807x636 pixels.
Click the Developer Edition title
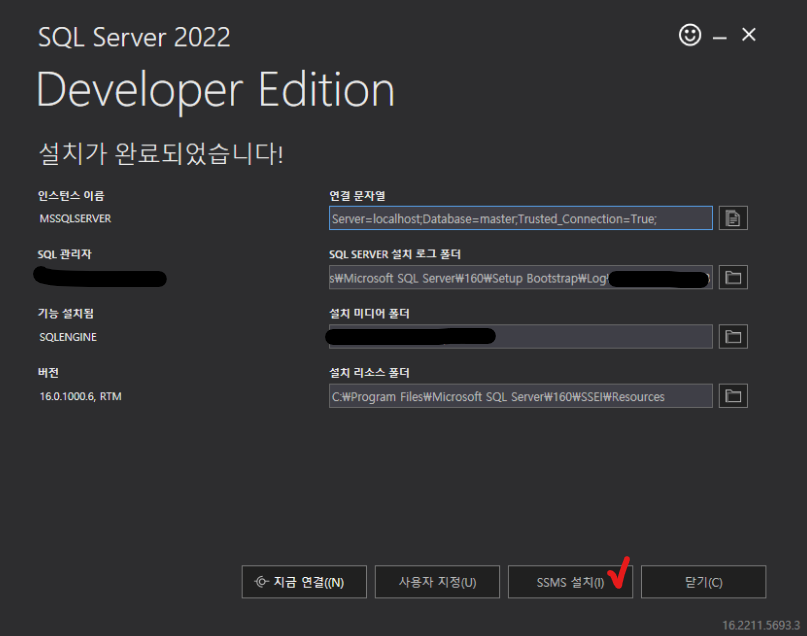(x=216, y=92)
